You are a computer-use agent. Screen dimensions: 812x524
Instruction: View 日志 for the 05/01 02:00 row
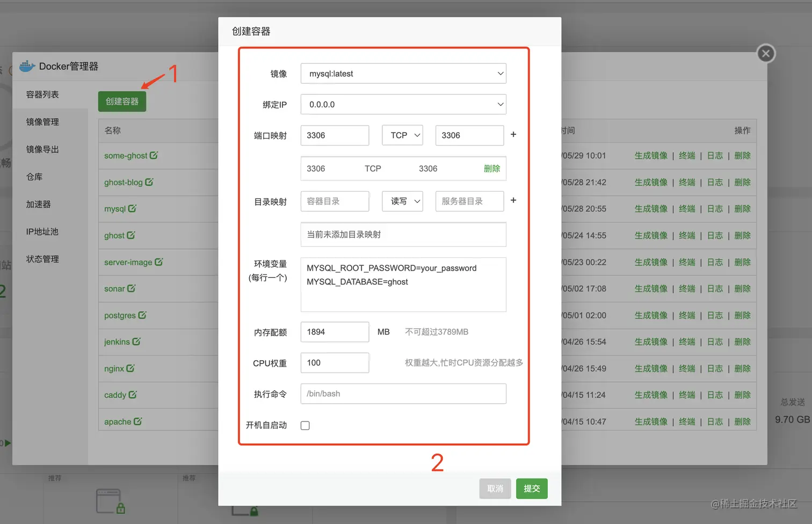[715, 315]
